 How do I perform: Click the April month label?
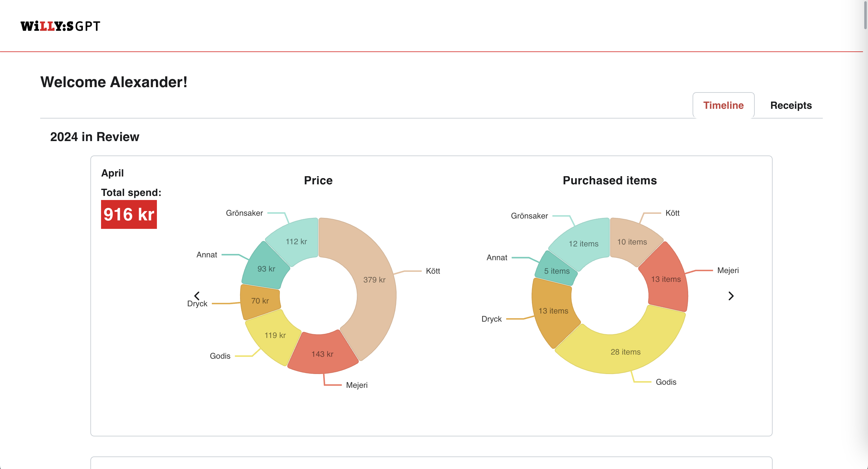click(x=113, y=173)
